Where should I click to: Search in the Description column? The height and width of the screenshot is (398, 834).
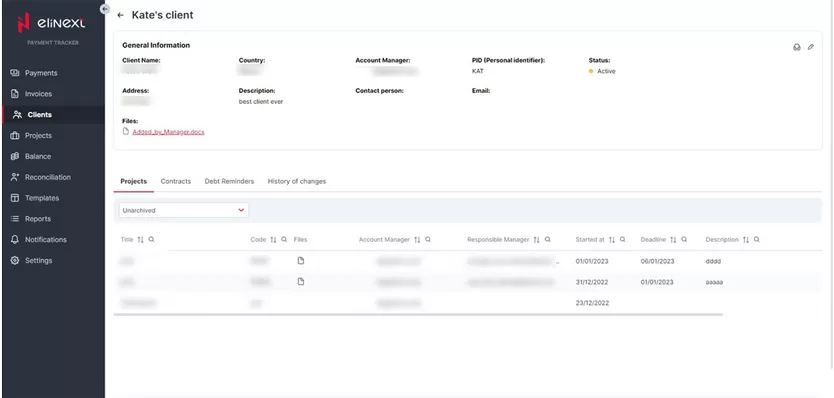tap(757, 239)
